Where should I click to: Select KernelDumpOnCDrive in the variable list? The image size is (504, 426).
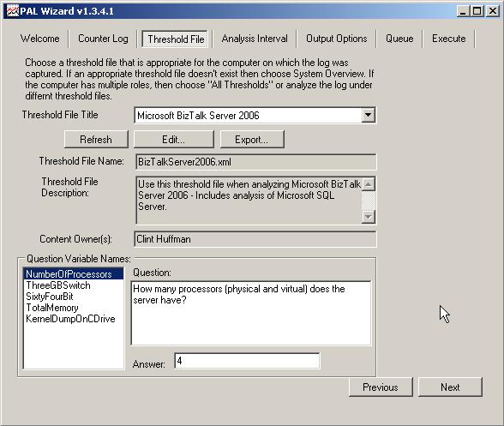point(74,319)
